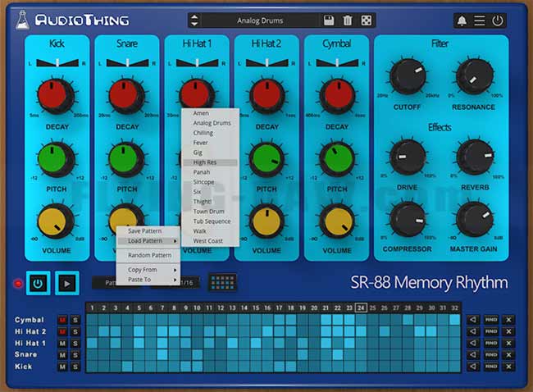Click the save preset floppy icon
Image resolution: width=533 pixels, height=392 pixels.
329,21
